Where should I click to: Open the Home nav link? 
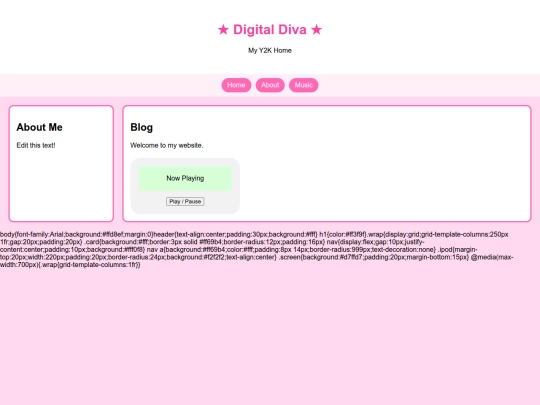pyautogui.click(x=236, y=85)
